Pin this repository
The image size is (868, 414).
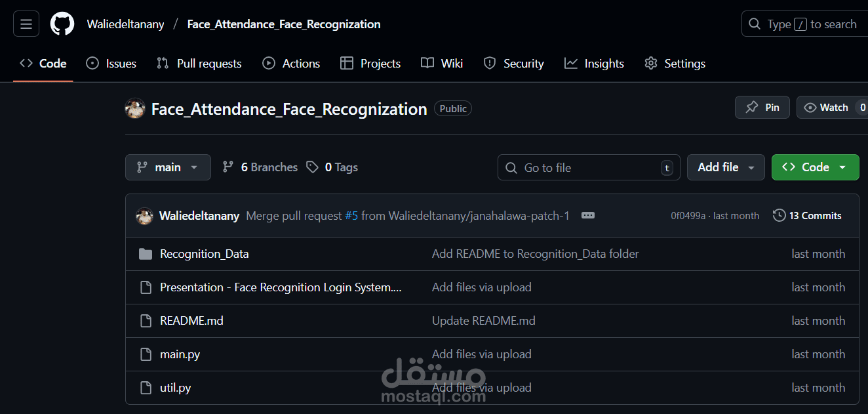(x=762, y=107)
